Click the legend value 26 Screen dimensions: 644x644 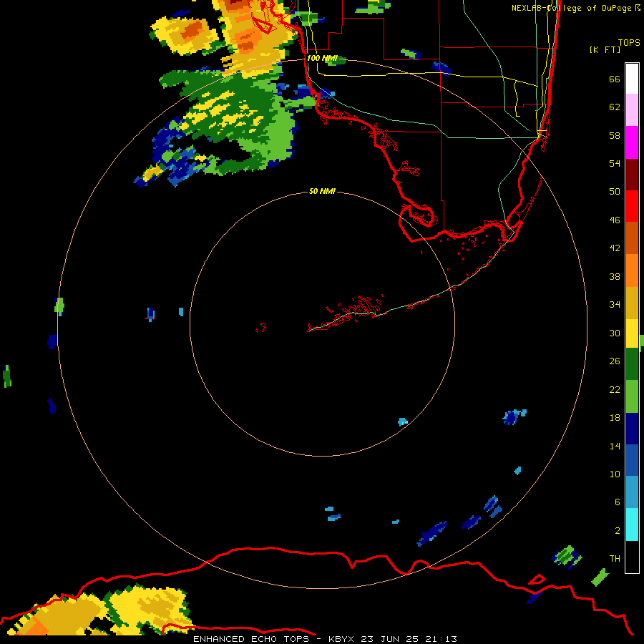(615, 361)
